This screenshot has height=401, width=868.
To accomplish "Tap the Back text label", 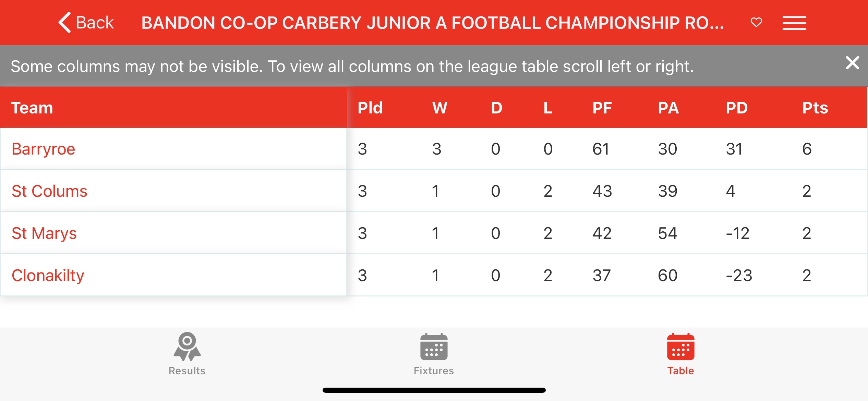I will [95, 23].
